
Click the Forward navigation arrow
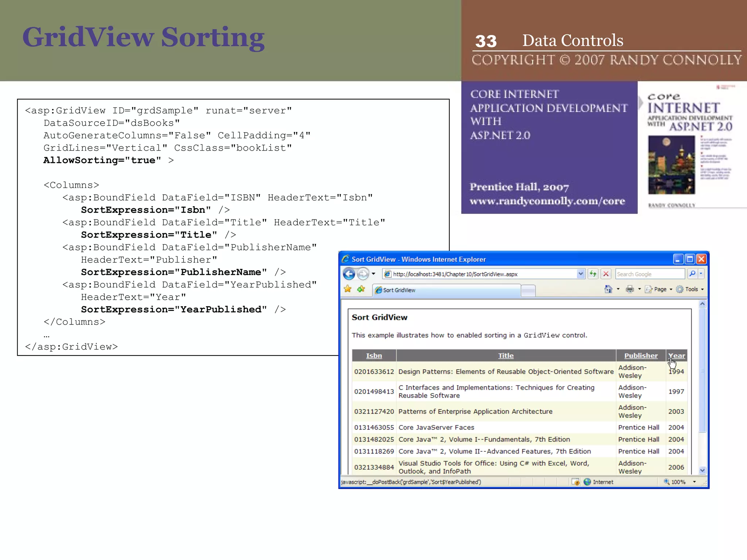coord(363,274)
